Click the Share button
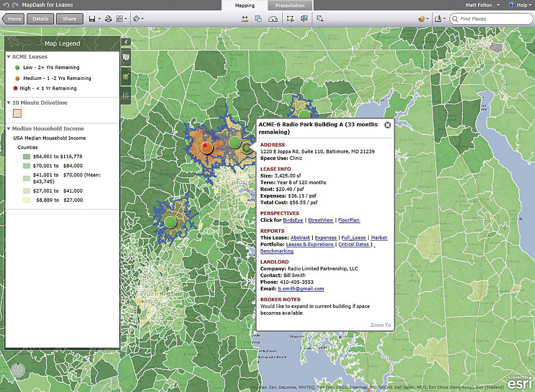Viewport: 535px width, 392px height. click(x=69, y=19)
